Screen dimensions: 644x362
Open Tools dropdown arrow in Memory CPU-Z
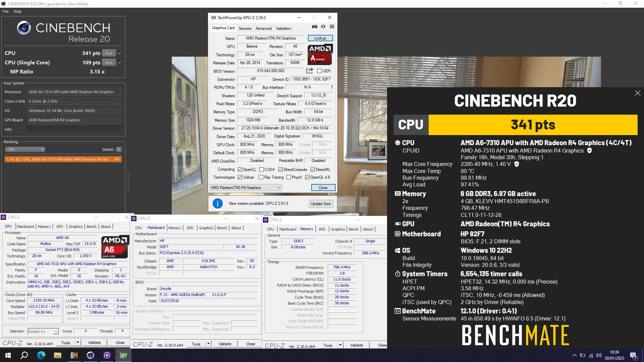pyautogui.click(x=340, y=345)
